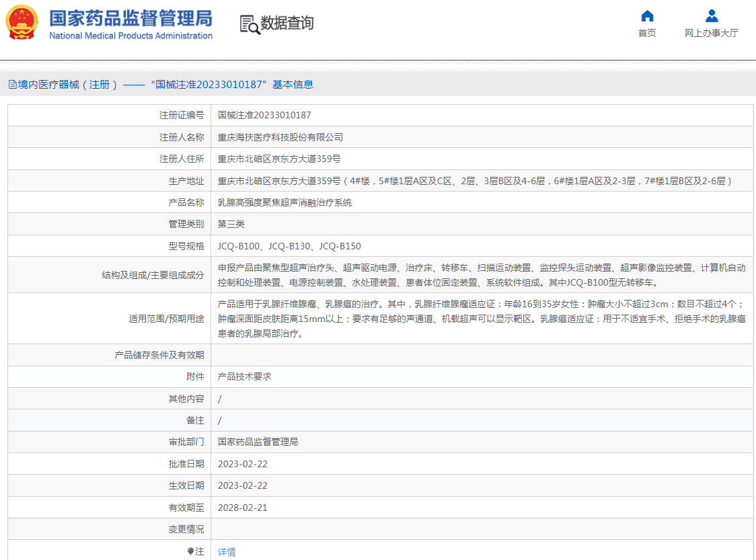Select registration number 国械注准20233010187 in the table
This screenshot has height=560, width=756.
click(x=264, y=115)
